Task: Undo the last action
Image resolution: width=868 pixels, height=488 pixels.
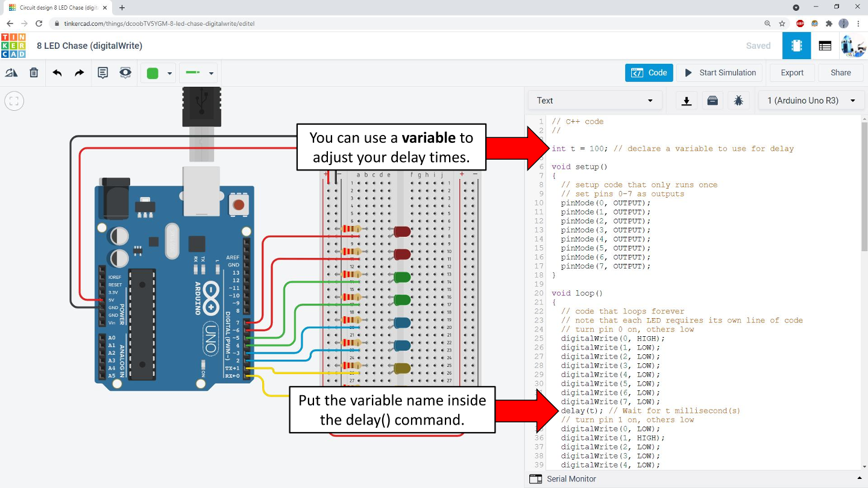Action: tap(57, 73)
